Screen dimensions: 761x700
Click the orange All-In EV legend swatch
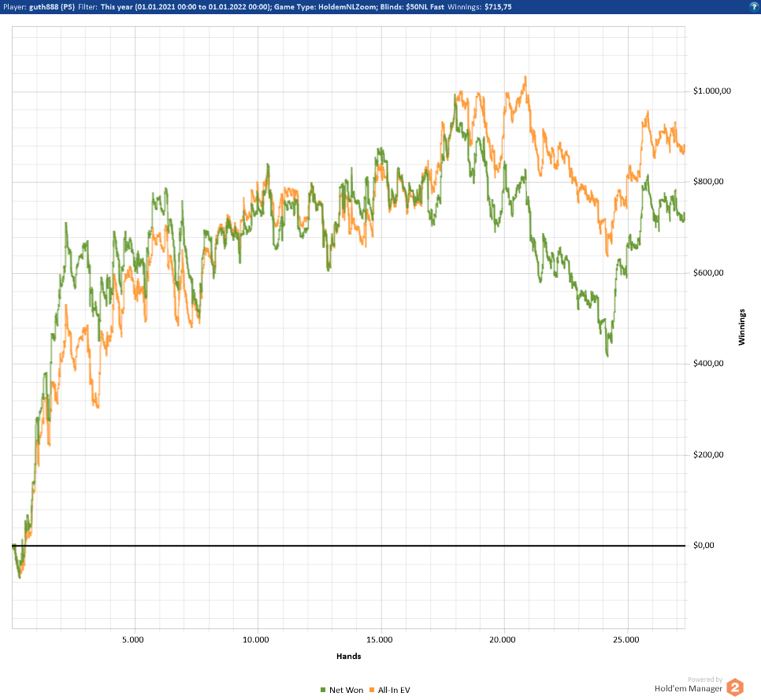click(372, 690)
